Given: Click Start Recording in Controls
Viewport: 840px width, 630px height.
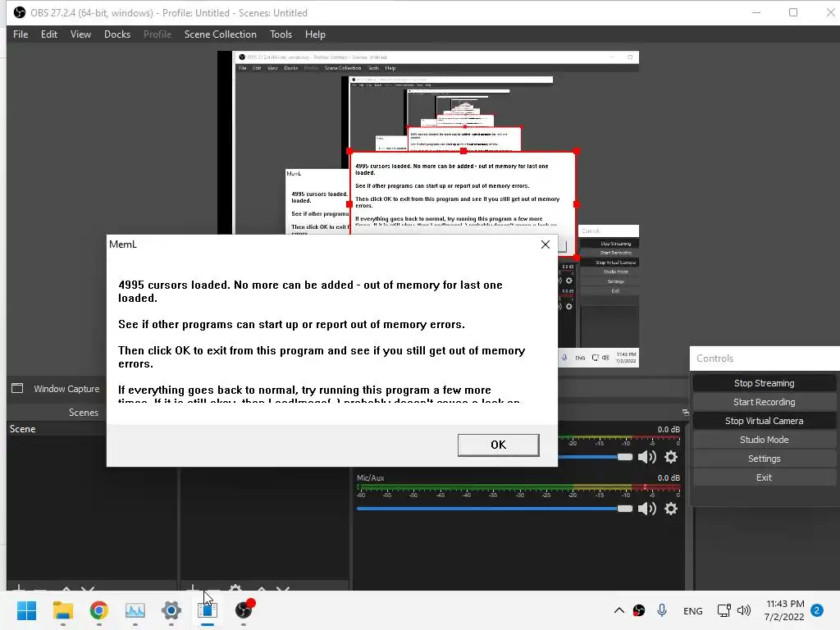Looking at the screenshot, I should [764, 402].
